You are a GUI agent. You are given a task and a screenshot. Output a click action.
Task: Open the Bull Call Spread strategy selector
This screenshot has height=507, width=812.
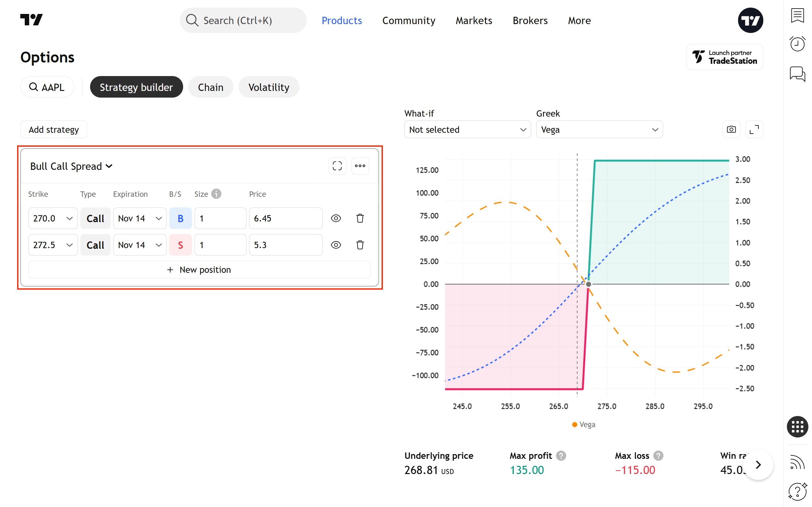(71, 166)
